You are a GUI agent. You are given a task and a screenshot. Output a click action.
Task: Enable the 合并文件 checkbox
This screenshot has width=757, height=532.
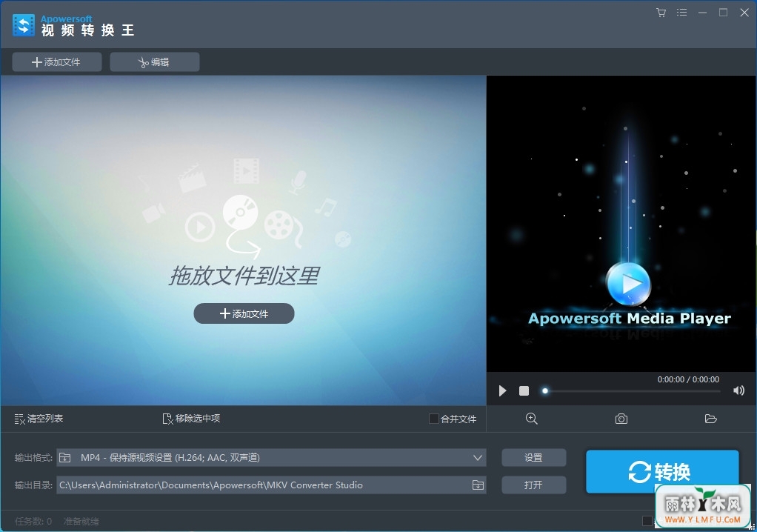pos(433,419)
